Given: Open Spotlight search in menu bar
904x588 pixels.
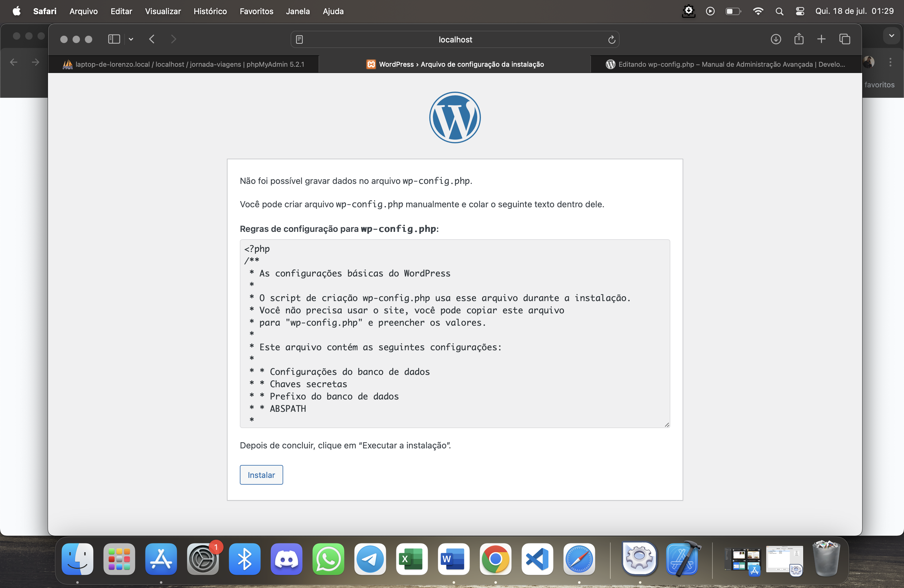Looking at the screenshot, I should tap(779, 11).
